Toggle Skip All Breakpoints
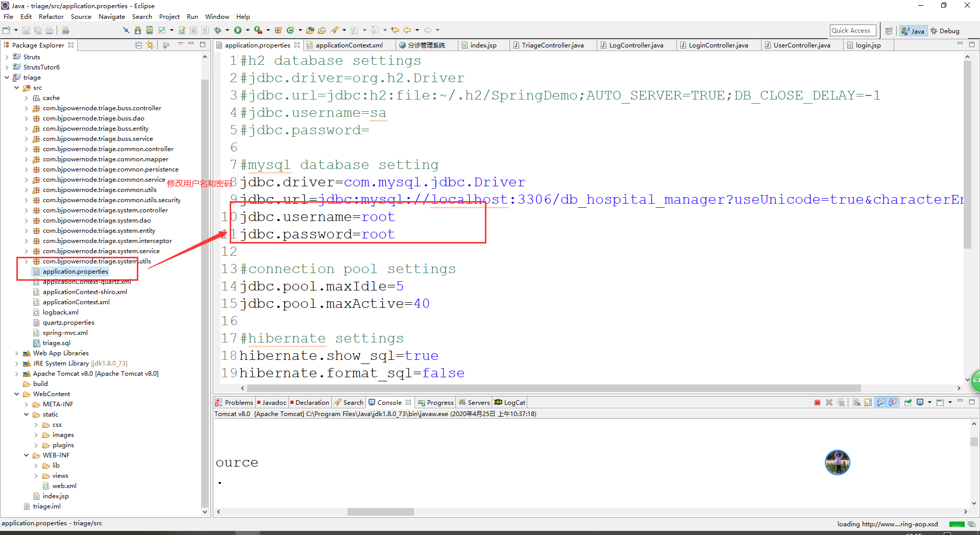This screenshot has height=535, width=980. pos(126,30)
